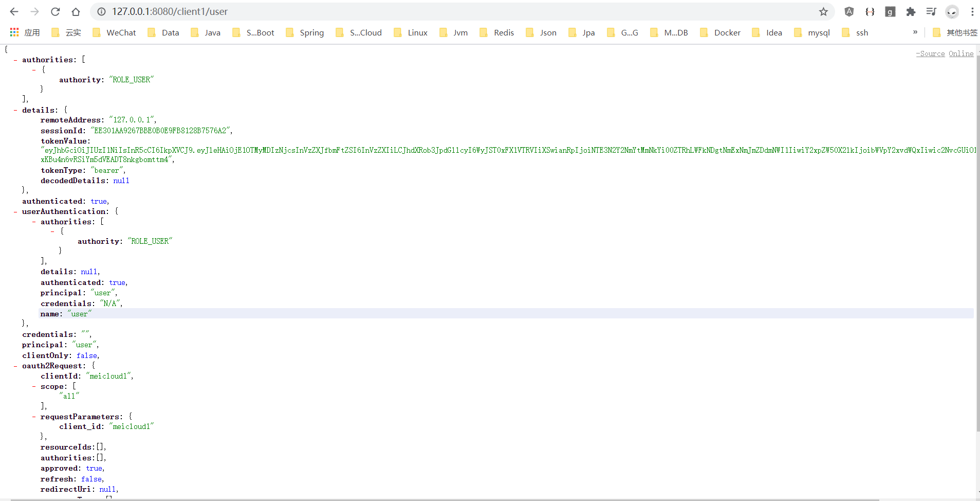The image size is (980, 501).
Task: Open the Spring bookmark folder
Action: [305, 32]
